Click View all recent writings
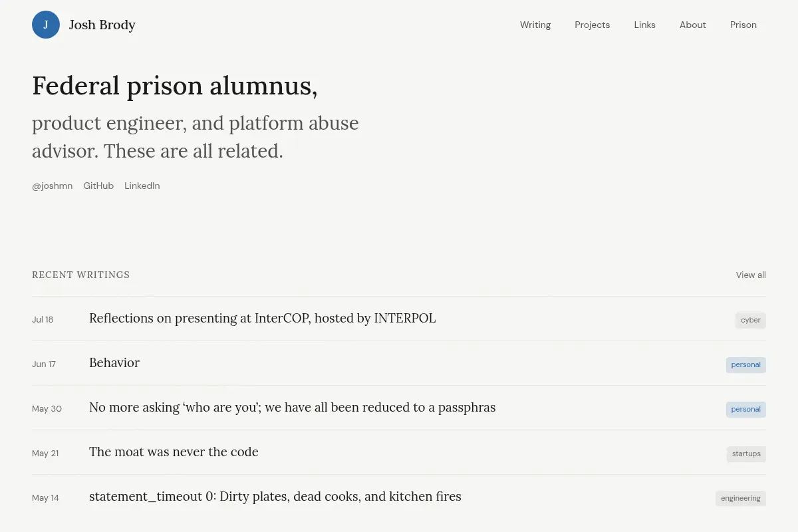798x532 pixels. point(751,275)
